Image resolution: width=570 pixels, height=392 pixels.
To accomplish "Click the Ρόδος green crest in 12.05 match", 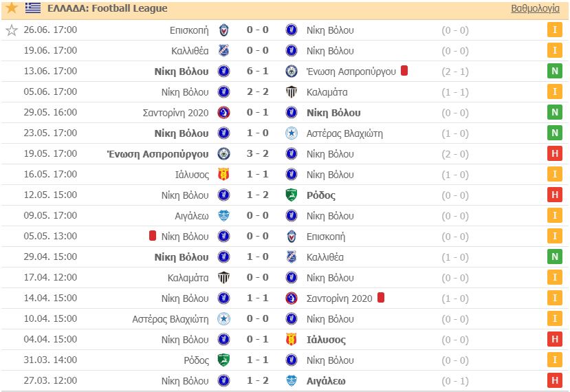I will (x=291, y=195).
